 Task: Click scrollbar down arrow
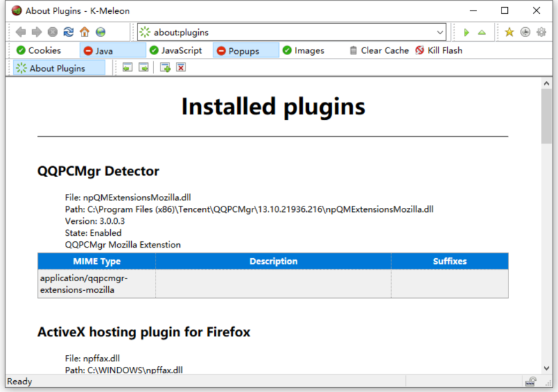tap(547, 368)
